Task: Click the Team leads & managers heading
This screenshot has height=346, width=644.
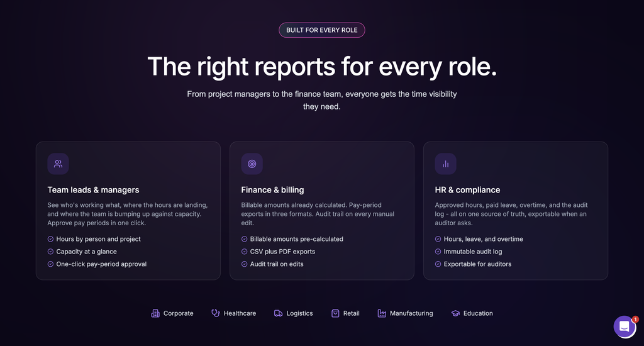Action: click(x=93, y=190)
